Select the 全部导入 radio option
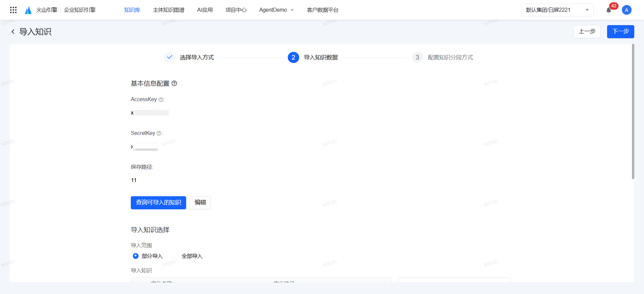Screen dimensions: 644x294 point(175,256)
